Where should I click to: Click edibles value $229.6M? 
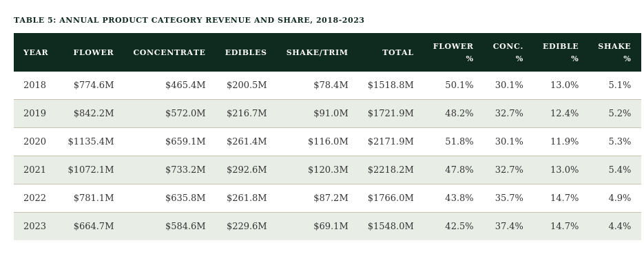click(x=247, y=226)
